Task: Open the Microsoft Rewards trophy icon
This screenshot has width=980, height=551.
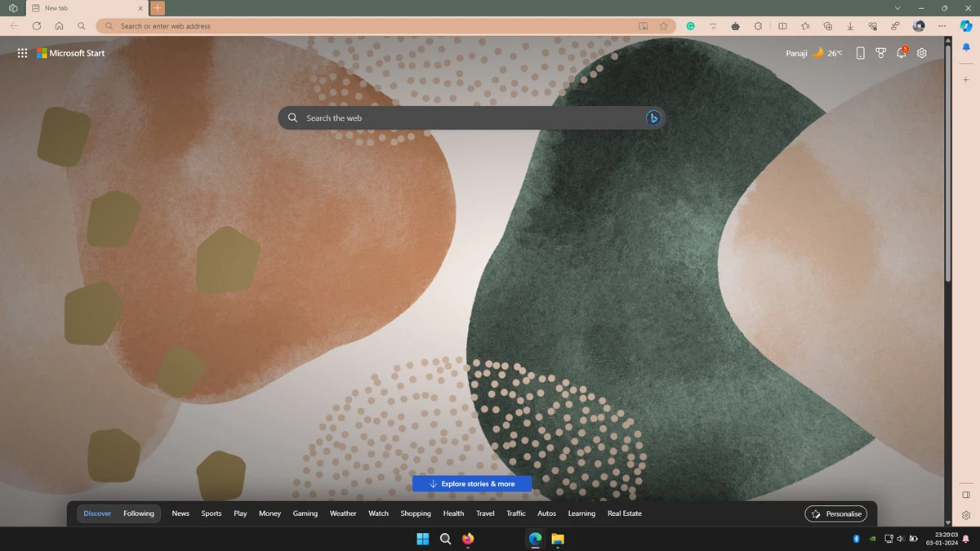Action: pos(880,53)
